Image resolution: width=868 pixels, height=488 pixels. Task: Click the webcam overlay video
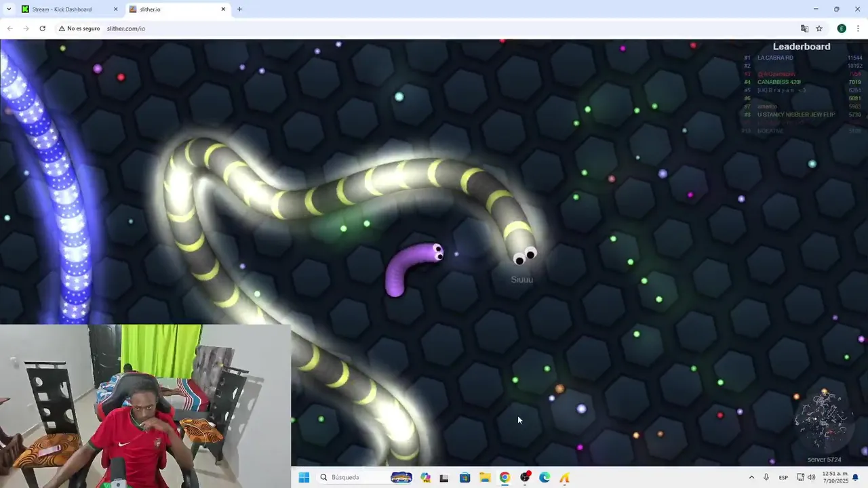145,406
